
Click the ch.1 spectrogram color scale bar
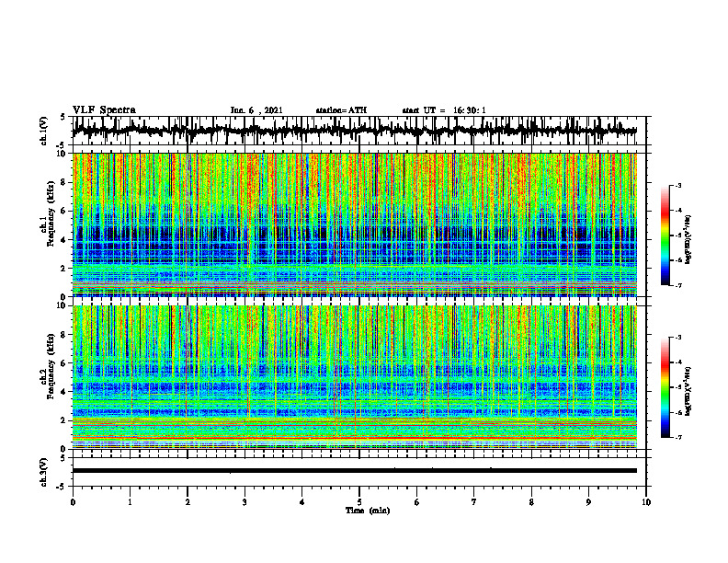click(665, 236)
